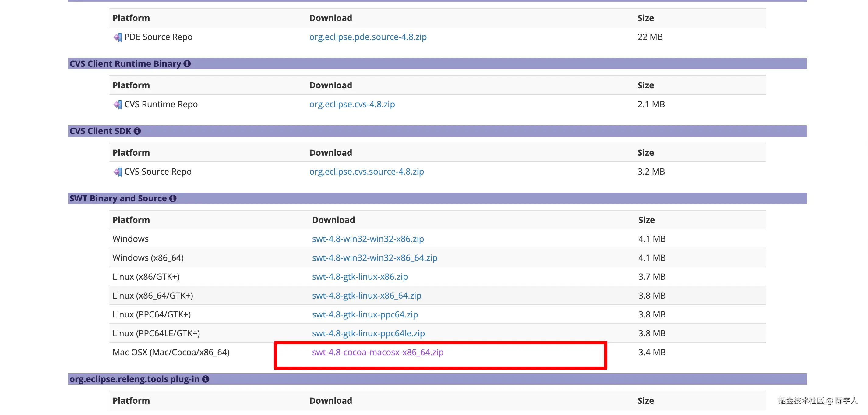Image resolution: width=868 pixels, height=415 pixels.
Task: Click the PDE Source Repo icon
Action: 117,37
